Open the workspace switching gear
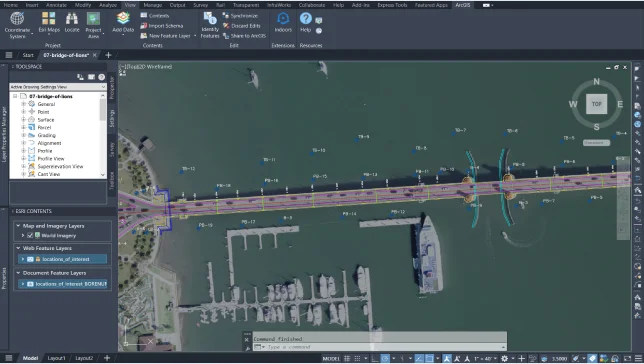Viewport: 644px width, 364px height. click(505, 359)
